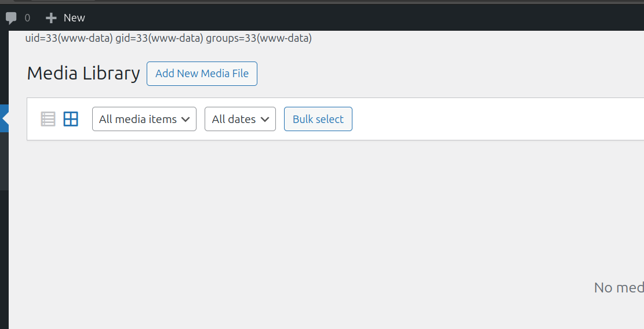Click the Media Library page heading
This screenshot has width=644, height=329.
(x=83, y=74)
